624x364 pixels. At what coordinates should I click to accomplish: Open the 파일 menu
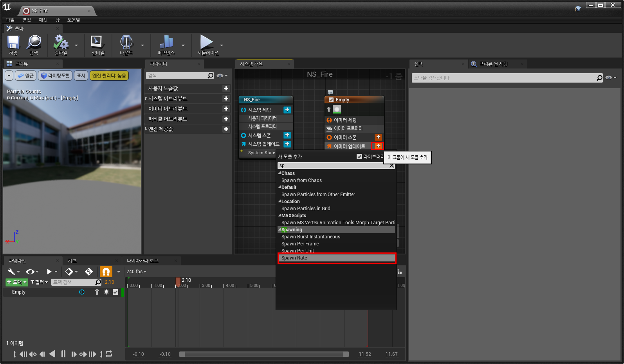click(x=10, y=20)
